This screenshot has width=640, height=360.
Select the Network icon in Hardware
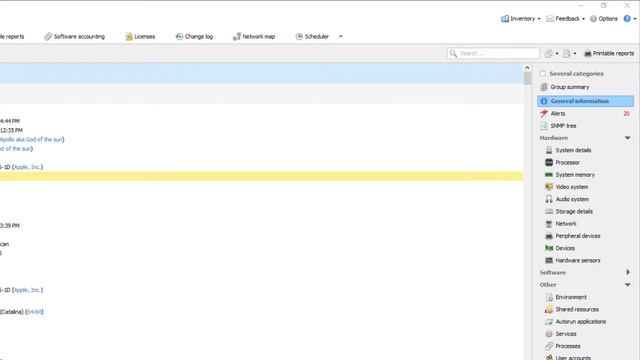click(x=549, y=224)
